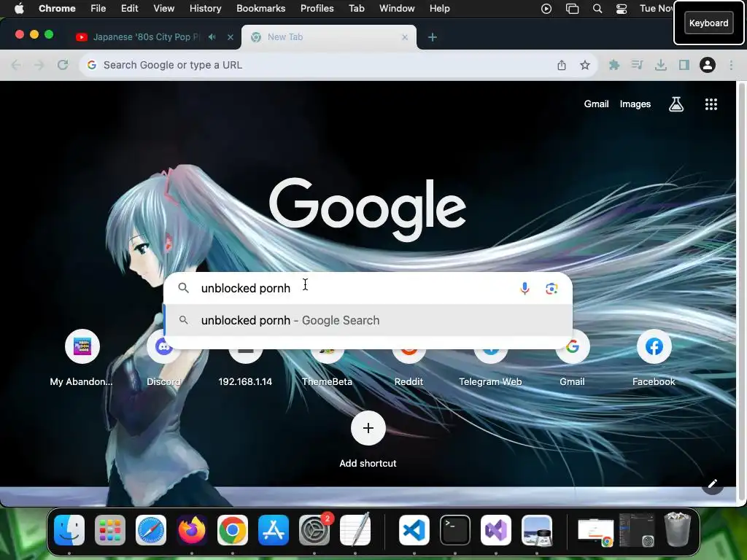Screen dimensions: 747x560
Task: Select the New Tab tab
Action: click(329, 36)
